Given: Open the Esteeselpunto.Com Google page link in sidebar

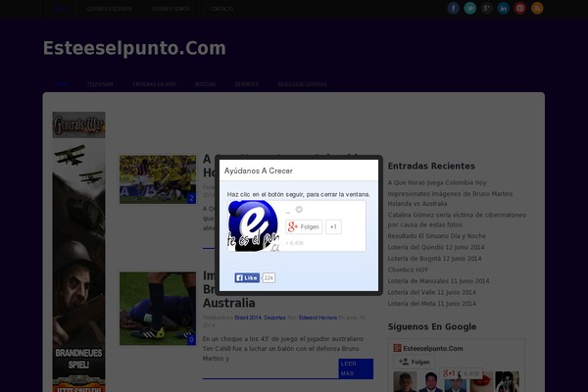Looking at the screenshot, I should point(433,349).
